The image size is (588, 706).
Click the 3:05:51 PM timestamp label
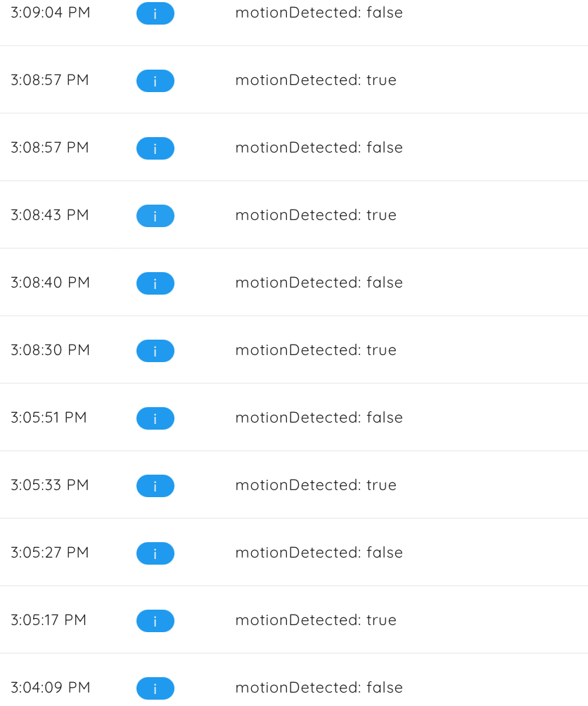50,418
